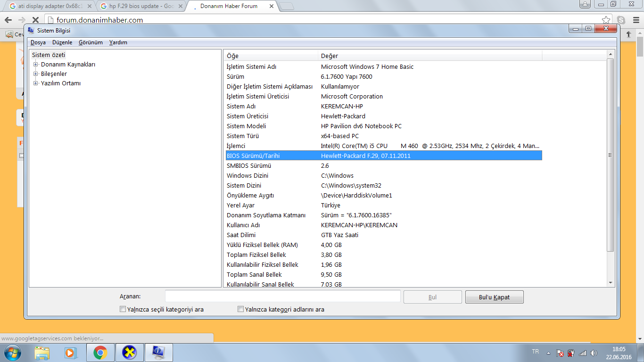Open the wireless network signal icon
Image resolution: width=644 pixels, height=362 pixels.
tap(583, 353)
